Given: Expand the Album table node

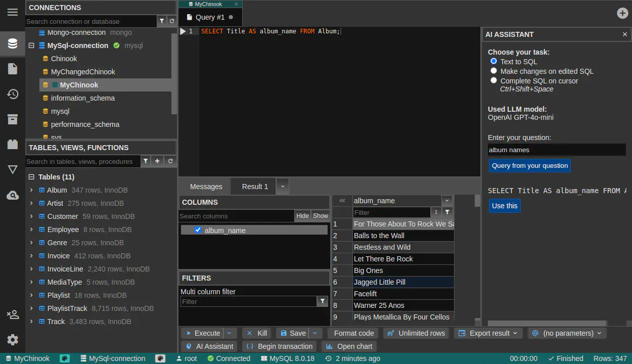Looking at the screenshot, I should pyautogui.click(x=31, y=190).
